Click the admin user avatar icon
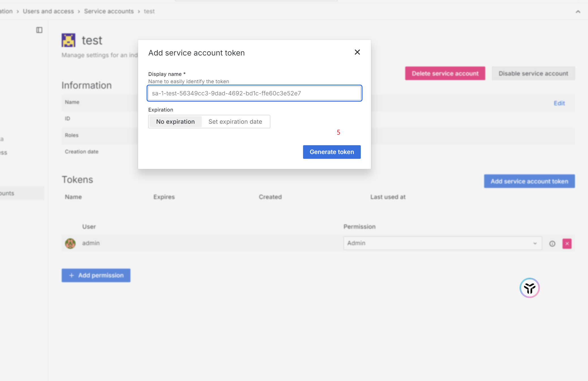This screenshot has width=588, height=381. click(70, 243)
